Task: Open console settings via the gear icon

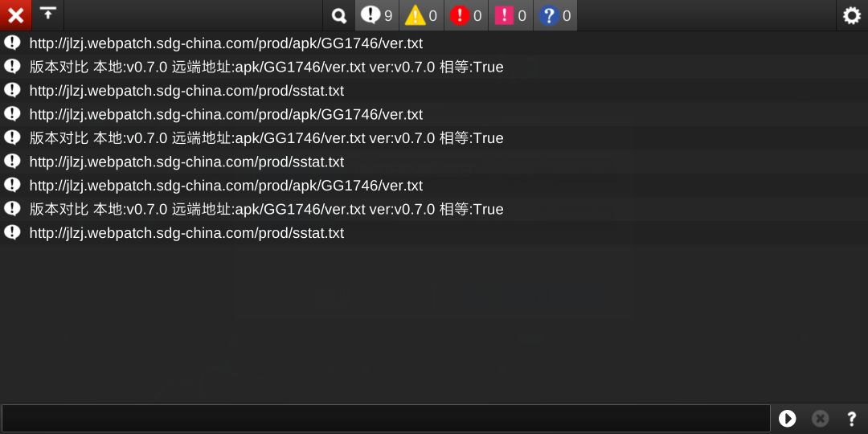Action: coord(852,15)
